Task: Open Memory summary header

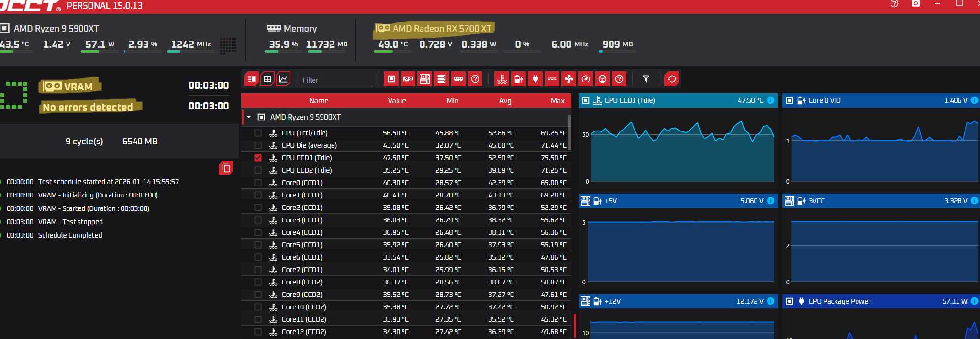Action: click(x=292, y=29)
